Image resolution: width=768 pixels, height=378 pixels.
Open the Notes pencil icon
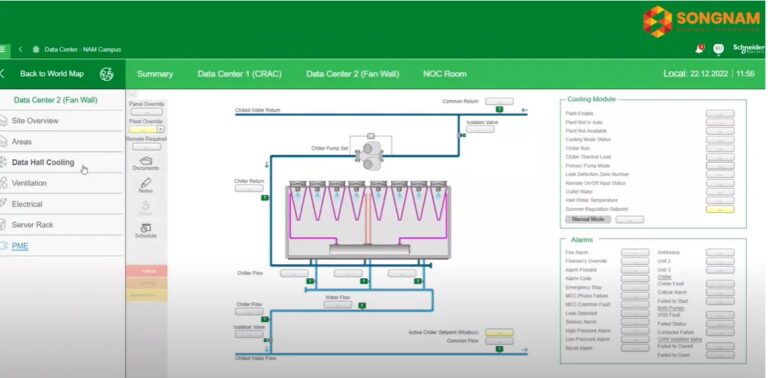click(x=146, y=183)
